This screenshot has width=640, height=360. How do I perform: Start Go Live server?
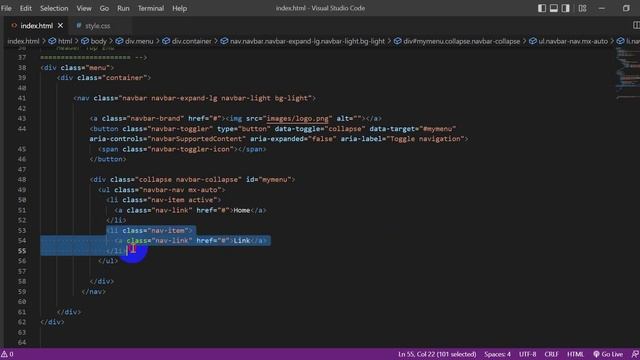pyautogui.click(x=608, y=354)
